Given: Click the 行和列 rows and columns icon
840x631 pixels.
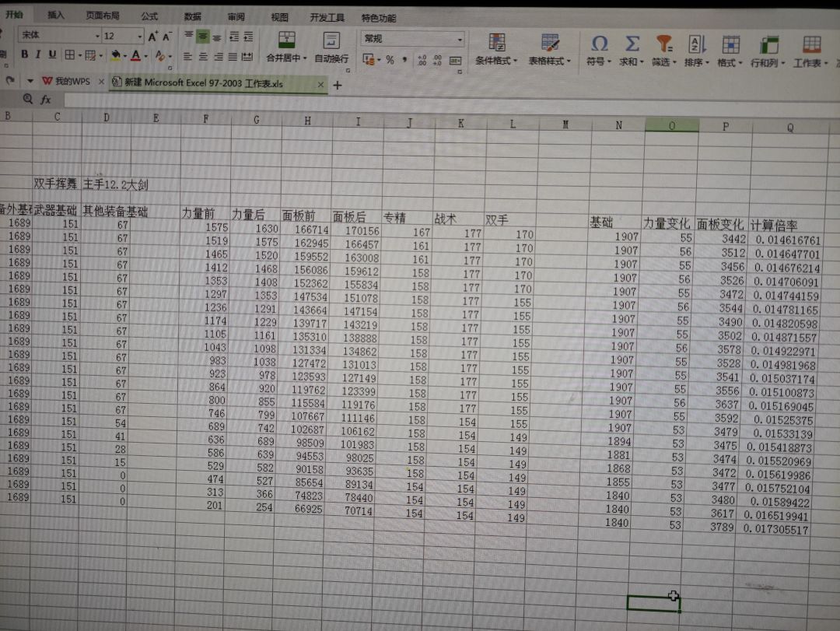Looking at the screenshot, I should coord(768,45).
